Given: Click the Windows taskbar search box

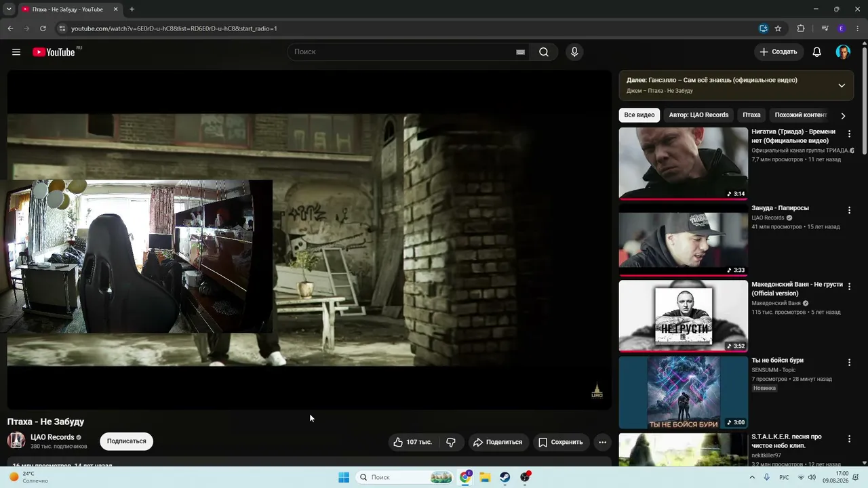Looking at the screenshot, I should pyautogui.click(x=403, y=477).
